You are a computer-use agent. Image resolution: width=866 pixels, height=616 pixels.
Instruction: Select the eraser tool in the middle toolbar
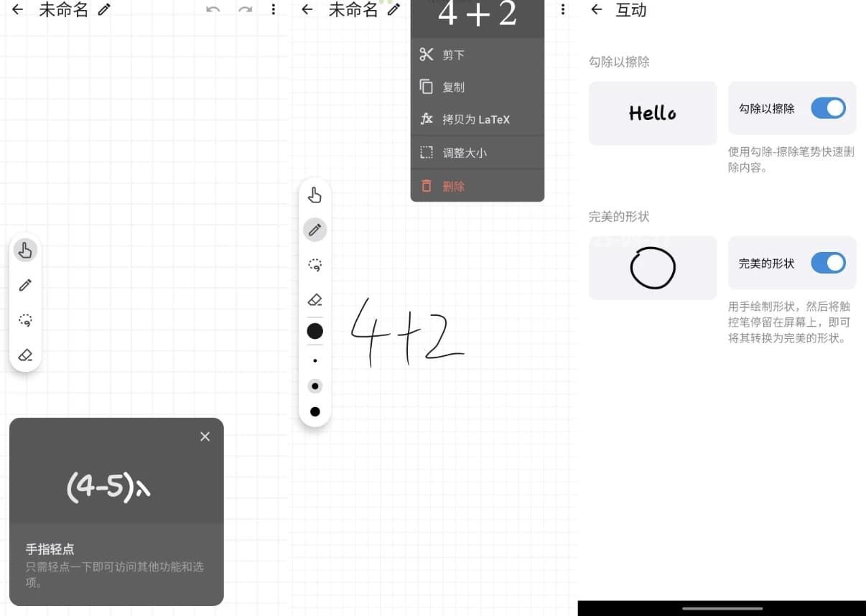(315, 300)
